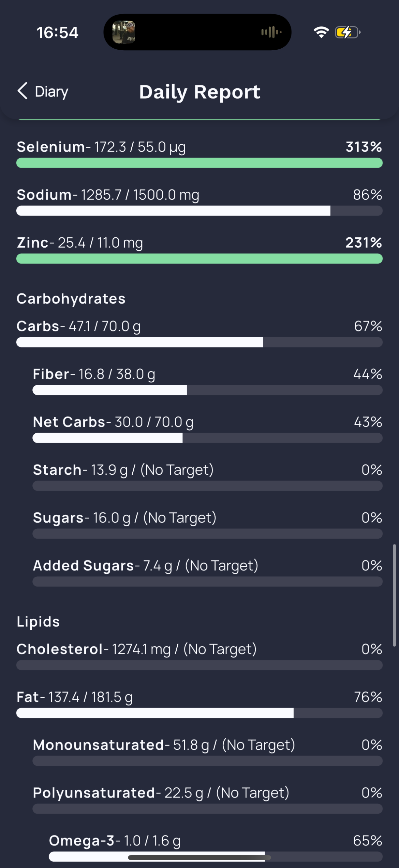This screenshot has height=868, width=399.
Task: Tap the vertical scrollbar indicator
Action: [x=394, y=595]
